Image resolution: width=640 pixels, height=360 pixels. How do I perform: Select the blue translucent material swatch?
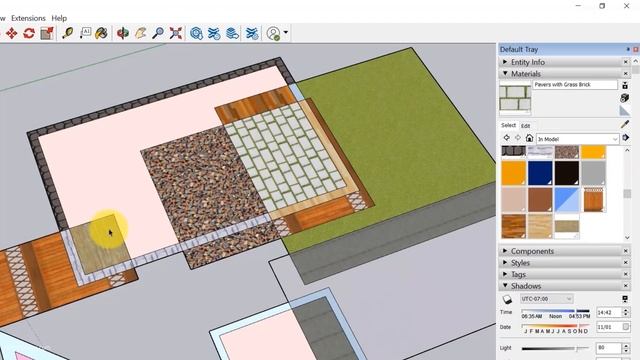coord(567,200)
